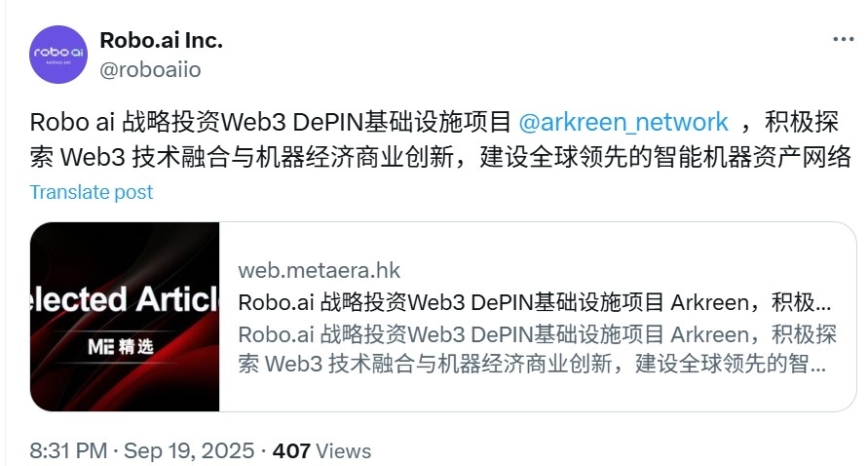Open the @roboaiio handle link
Screen dimensions: 868x466
coord(150,70)
